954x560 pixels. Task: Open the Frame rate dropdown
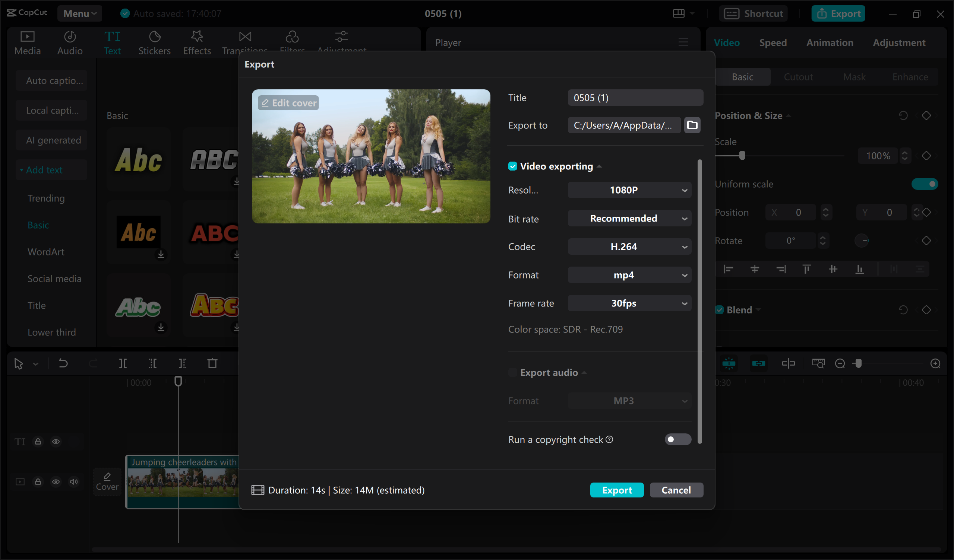point(629,303)
